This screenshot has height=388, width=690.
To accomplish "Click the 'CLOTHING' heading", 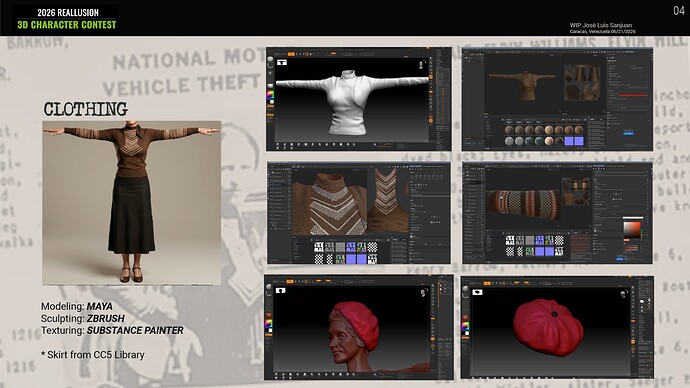I will coord(86,109).
